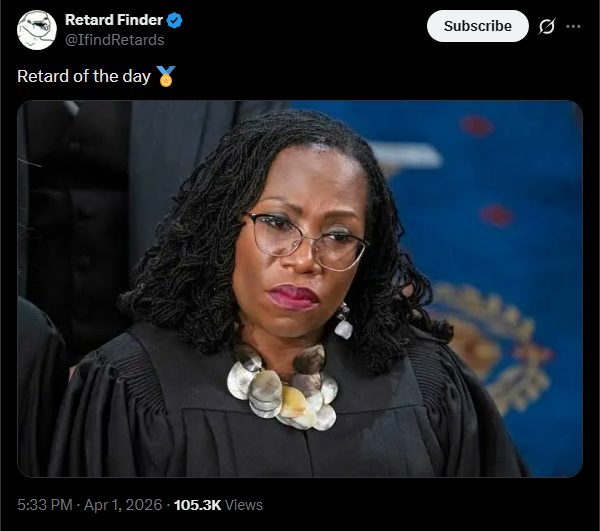Viewport: 600px width, 531px height.
Task: Click the 5:33 PM timestamp
Action: pyautogui.click(x=46, y=505)
